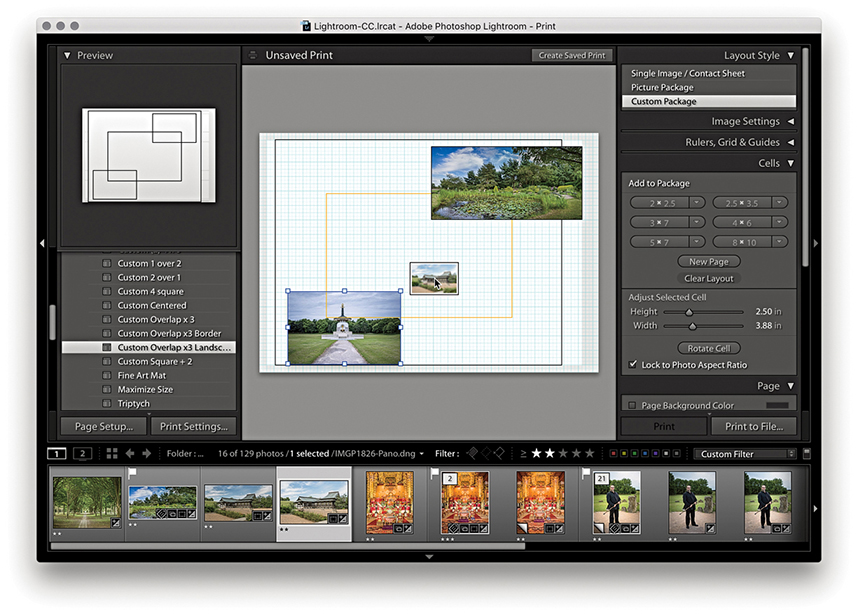This screenshot has height=614, width=858.
Task: Collapse the right panel with edge arrow
Action: coord(816,243)
